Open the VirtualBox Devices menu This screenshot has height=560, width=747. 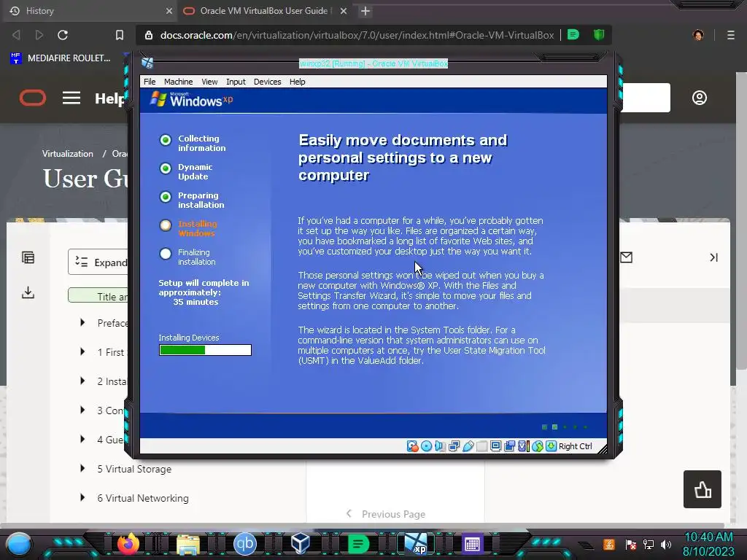pyautogui.click(x=267, y=82)
